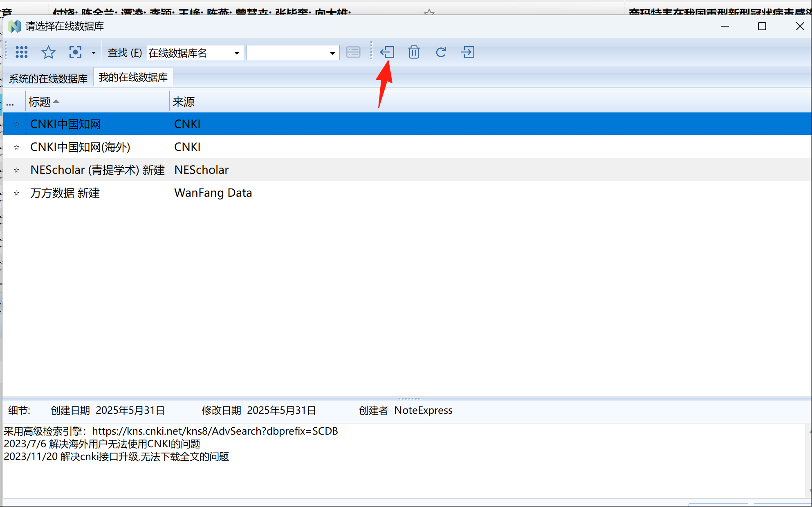812x507 pixels.
Task: Click the import database icon
Action: point(387,52)
